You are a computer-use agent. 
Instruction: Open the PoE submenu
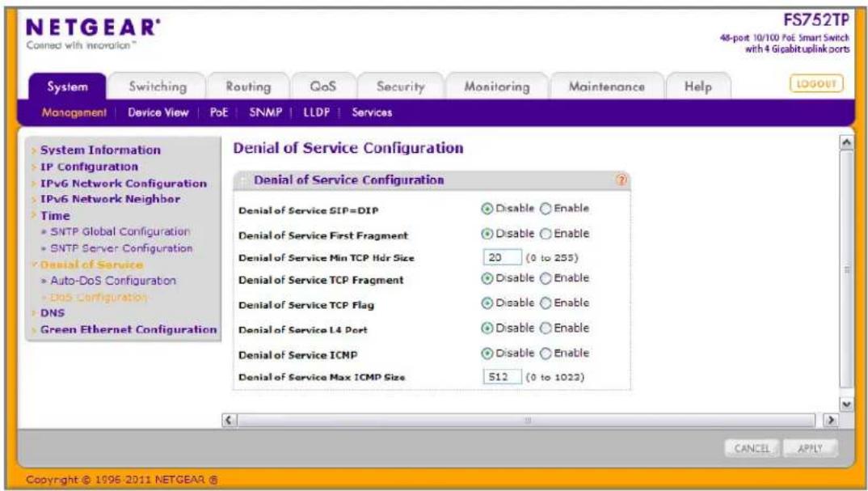[219, 112]
